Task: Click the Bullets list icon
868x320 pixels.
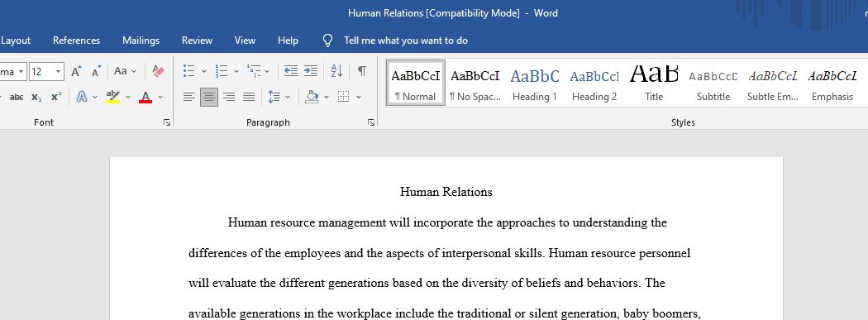Action: coord(188,71)
